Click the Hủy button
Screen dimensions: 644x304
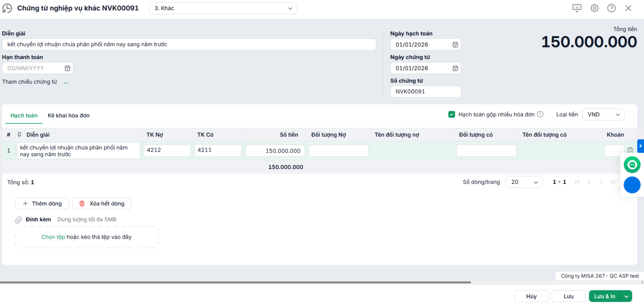click(x=531, y=296)
